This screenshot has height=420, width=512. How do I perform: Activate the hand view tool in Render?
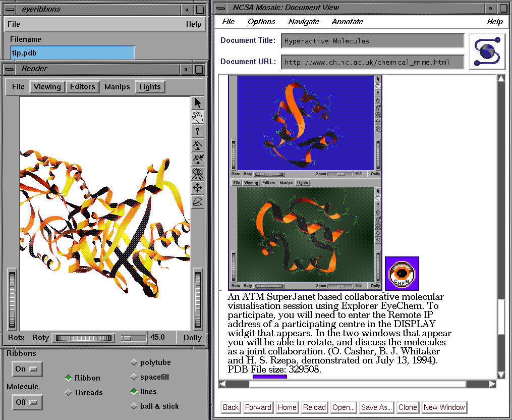198,117
